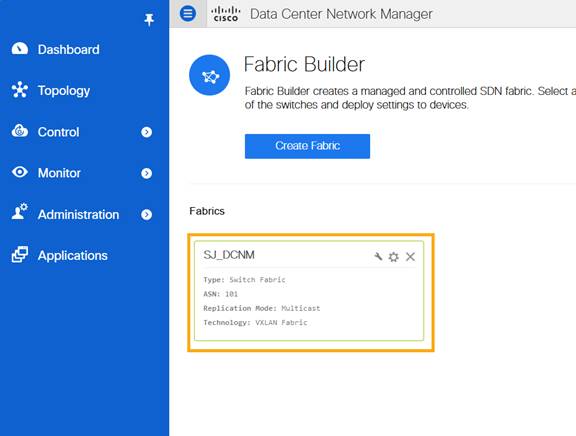576x436 pixels.
Task: Click the Data Center Network Manager title
Action: [x=341, y=14]
